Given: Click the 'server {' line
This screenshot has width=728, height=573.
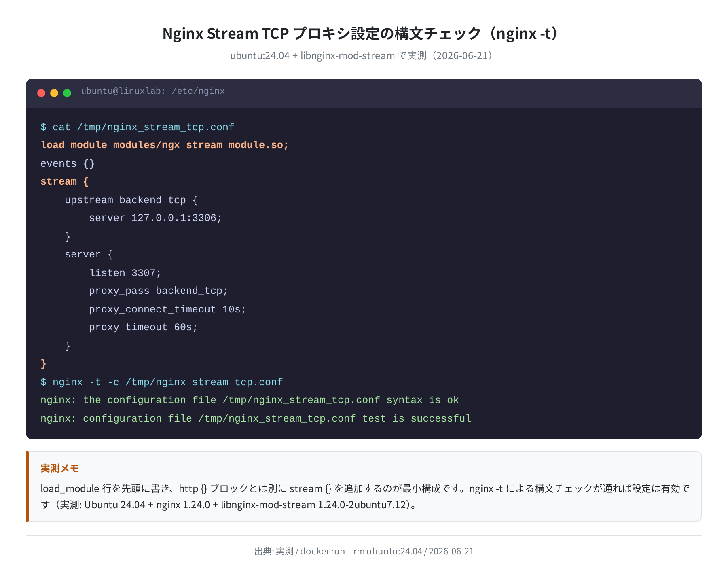Looking at the screenshot, I should 89,255.
